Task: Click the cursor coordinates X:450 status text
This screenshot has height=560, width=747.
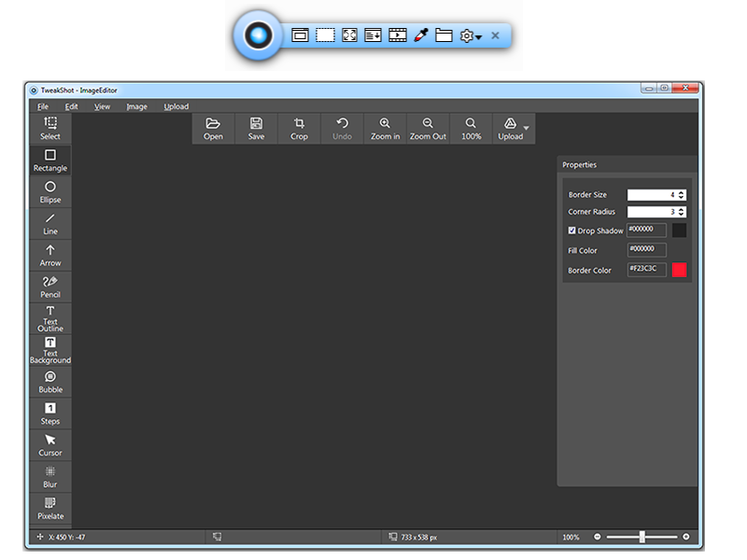Action: (66, 538)
